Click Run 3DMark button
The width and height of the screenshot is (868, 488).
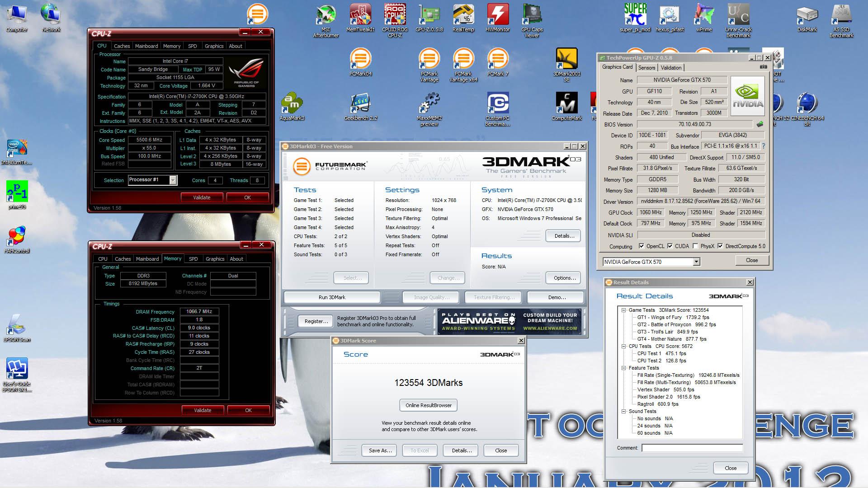click(x=332, y=297)
